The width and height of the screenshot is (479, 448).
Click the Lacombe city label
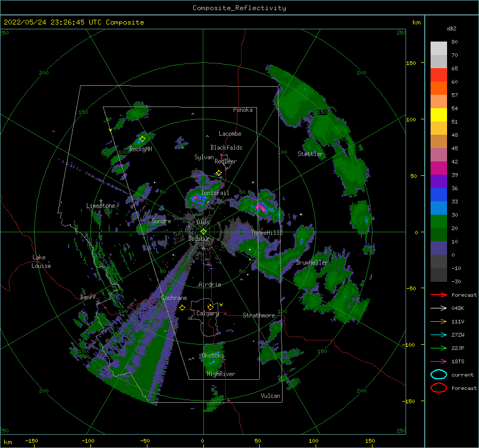pyautogui.click(x=230, y=134)
